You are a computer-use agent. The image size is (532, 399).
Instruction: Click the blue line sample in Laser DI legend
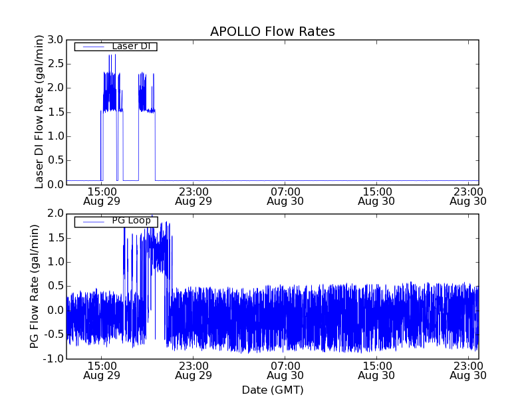[x=92, y=47]
